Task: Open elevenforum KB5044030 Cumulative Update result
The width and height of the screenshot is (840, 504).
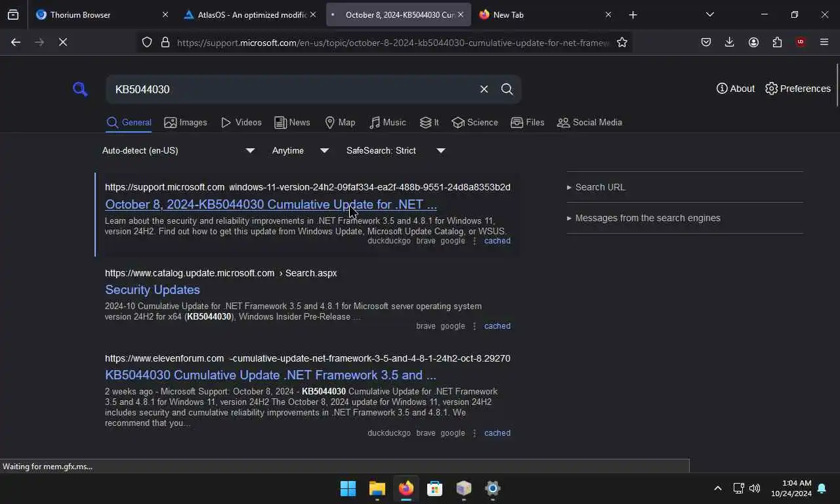Action: click(270, 375)
